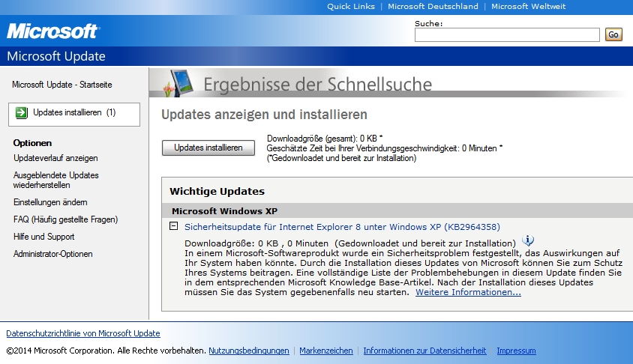The height and width of the screenshot is (364, 633).
Task: Click the computer icon beside Ergebnisse der Schnellsuche
Action: tap(178, 83)
